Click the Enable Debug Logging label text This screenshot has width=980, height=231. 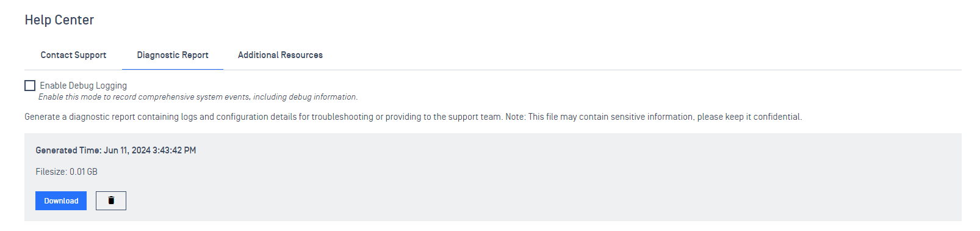(x=84, y=86)
